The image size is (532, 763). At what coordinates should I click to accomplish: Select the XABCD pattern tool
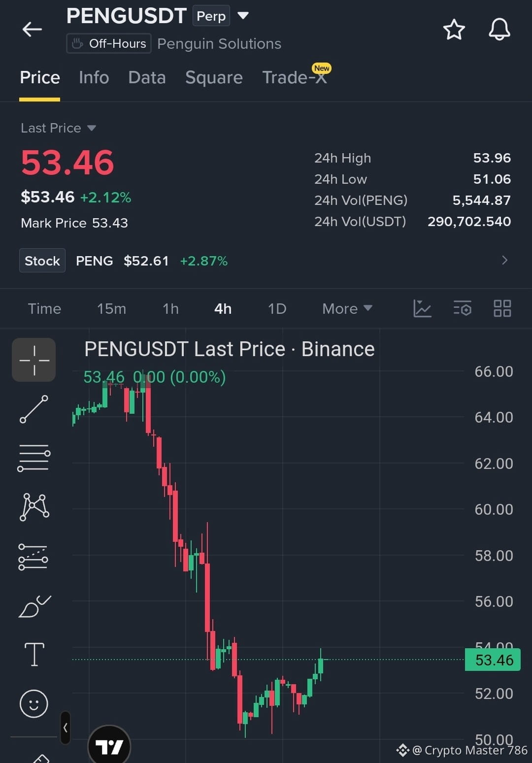tap(34, 507)
